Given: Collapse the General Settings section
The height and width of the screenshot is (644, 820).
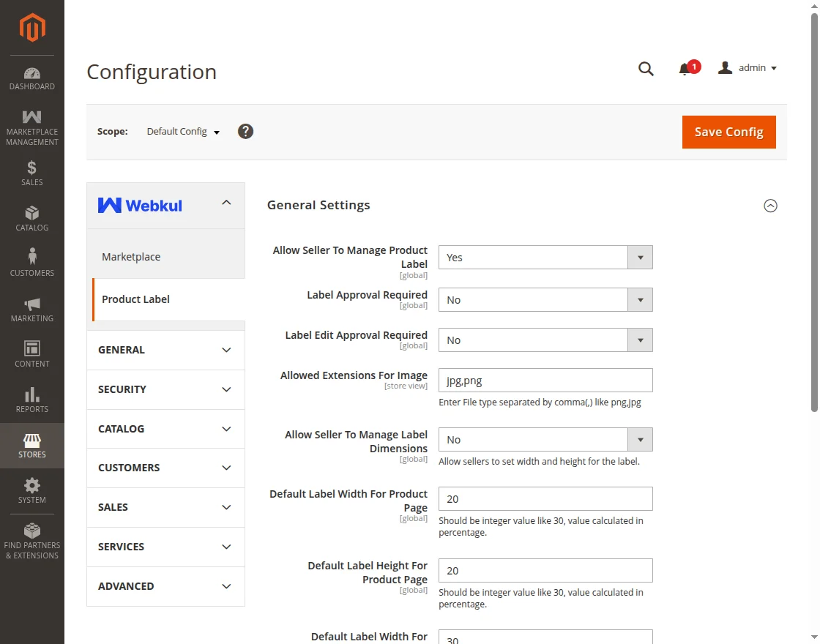Looking at the screenshot, I should click(770, 206).
